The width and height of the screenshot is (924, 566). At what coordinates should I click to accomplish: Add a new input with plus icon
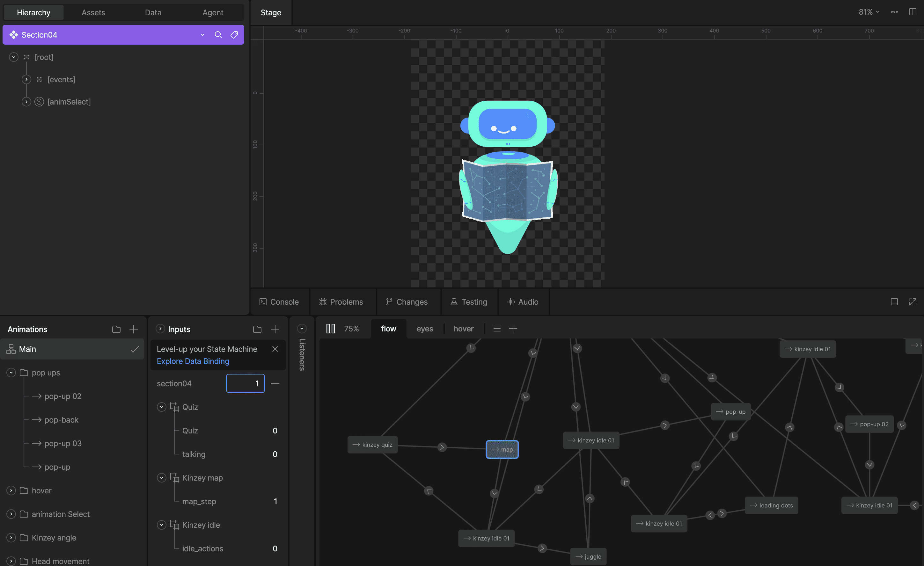pyautogui.click(x=275, y=329)
